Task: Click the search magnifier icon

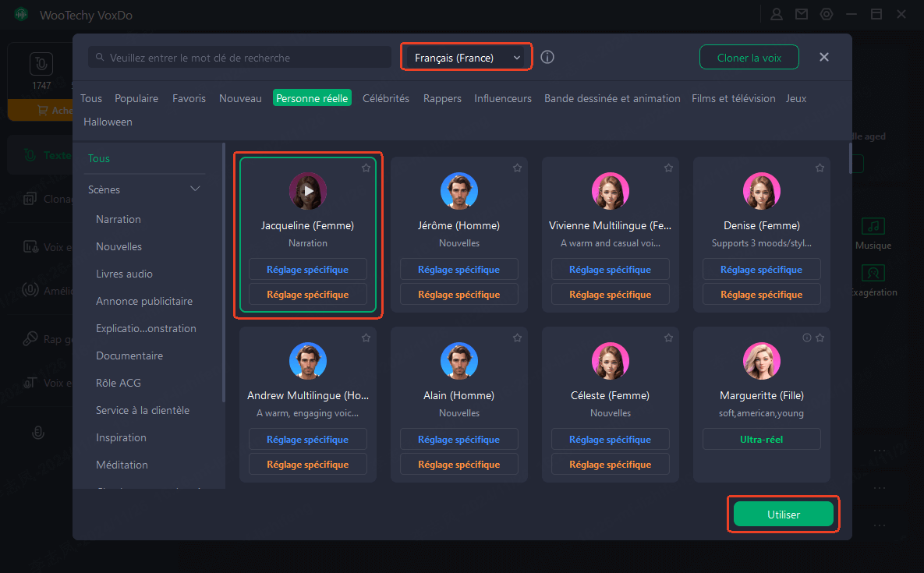Action: pos(100,58)
